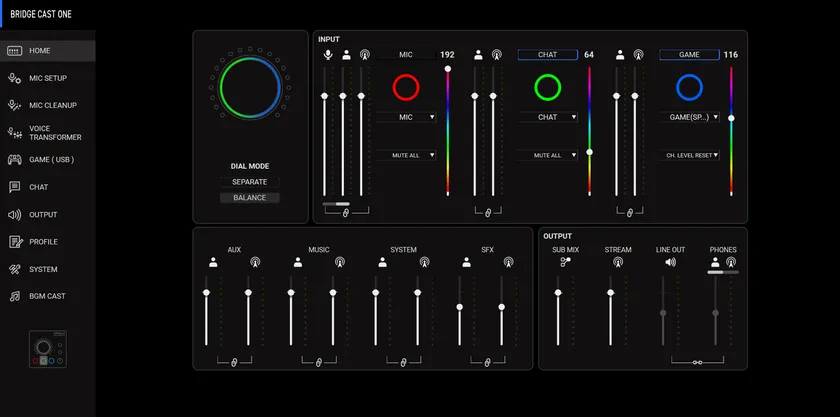Open the MIC source dropdown
The height and width of the screenshot is (417, 840).
(x=406, y=117)
